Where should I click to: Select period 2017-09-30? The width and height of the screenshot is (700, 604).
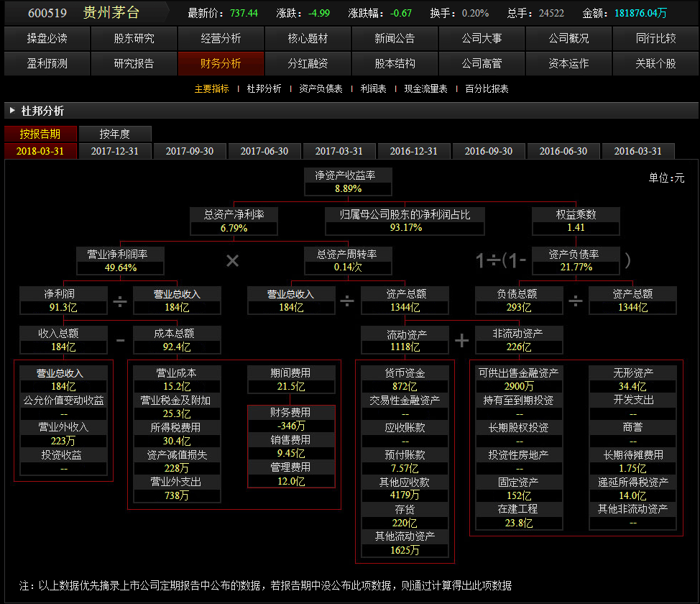190,151
